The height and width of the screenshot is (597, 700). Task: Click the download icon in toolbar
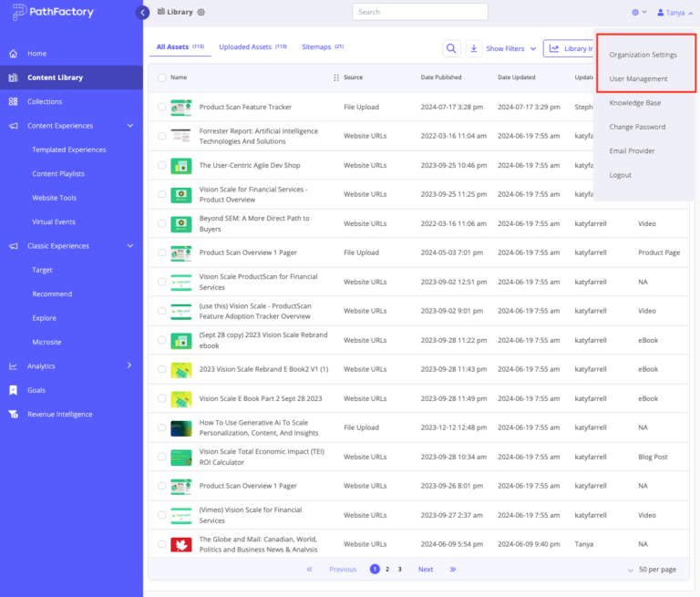coord(474,48)
